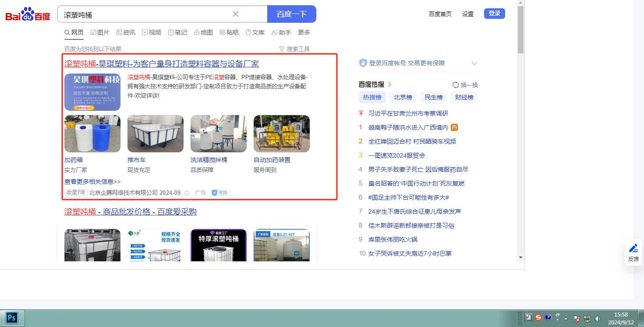Screen dimensions: 644x327
Task: Open the 搜索工具 filter
Action: tap(294, 49)
